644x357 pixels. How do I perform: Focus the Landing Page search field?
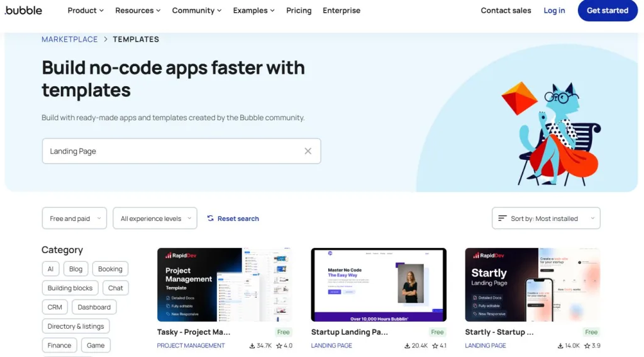pyautogui.click(x=181, y=151)
